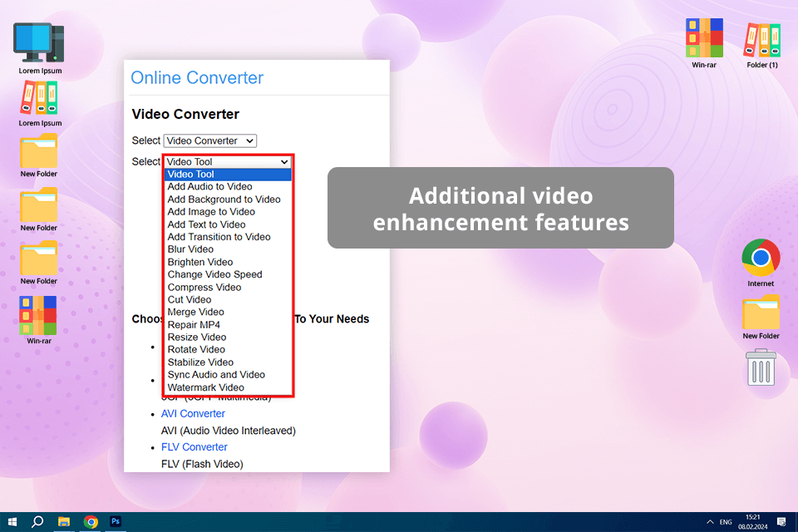Open Chrome from the taskbar
This screenshot has height=532, width=798.
tap(91, 522)
